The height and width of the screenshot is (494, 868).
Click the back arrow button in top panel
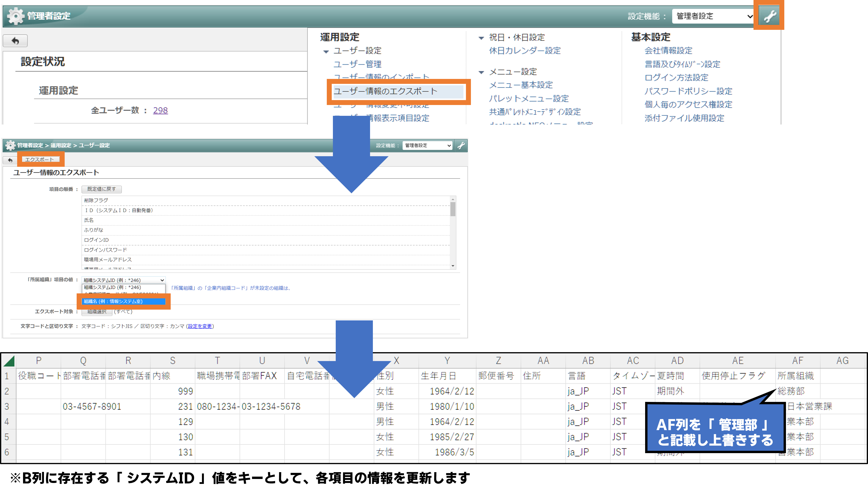pyautogui.click(x=15, y=41)
